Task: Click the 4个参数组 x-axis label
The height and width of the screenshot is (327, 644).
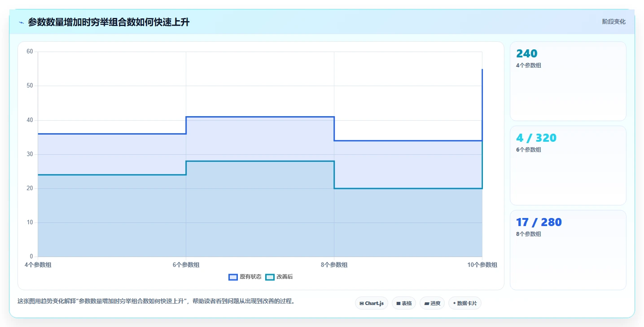Action: pos(38,265)
